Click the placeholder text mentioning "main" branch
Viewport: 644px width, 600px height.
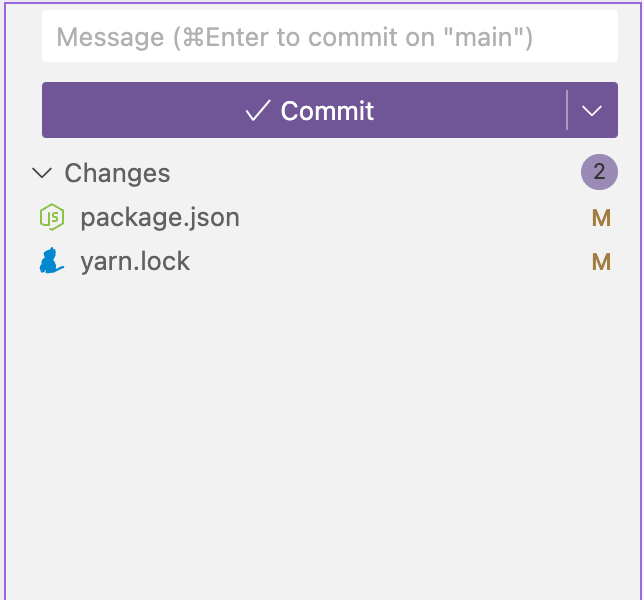click(x=294, y=37)
